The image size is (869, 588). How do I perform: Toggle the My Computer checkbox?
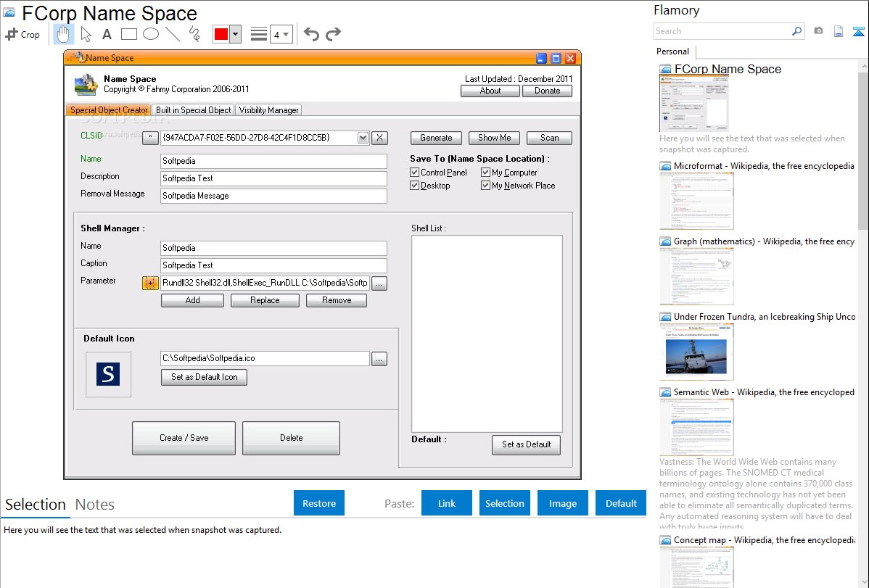pos(485,173)
